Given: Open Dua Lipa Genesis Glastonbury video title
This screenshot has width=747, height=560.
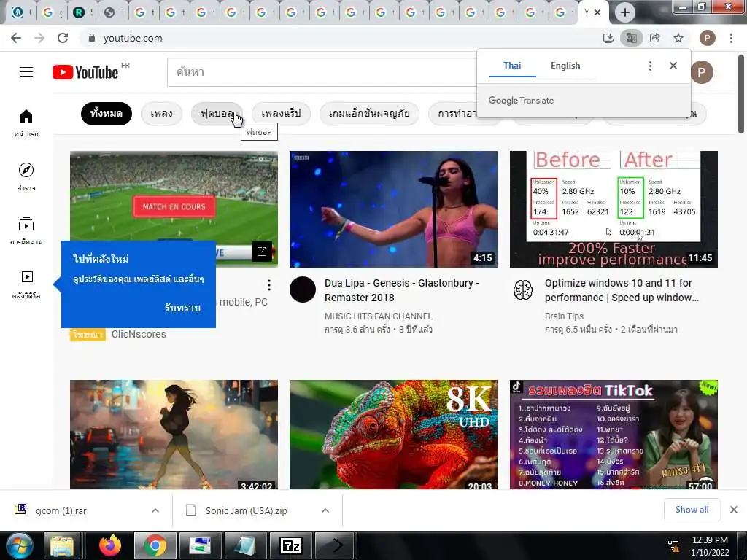Looking at the screenshot, I should point(402,290).
